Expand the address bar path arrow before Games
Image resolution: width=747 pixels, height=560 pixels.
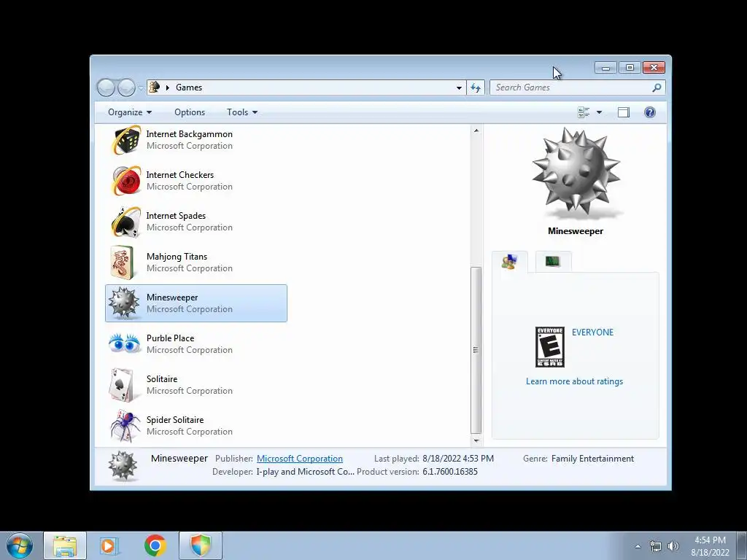tap(168, 87)
